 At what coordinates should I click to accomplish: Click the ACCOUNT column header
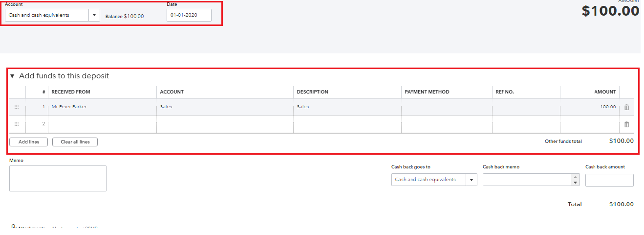tap(172, 92)
